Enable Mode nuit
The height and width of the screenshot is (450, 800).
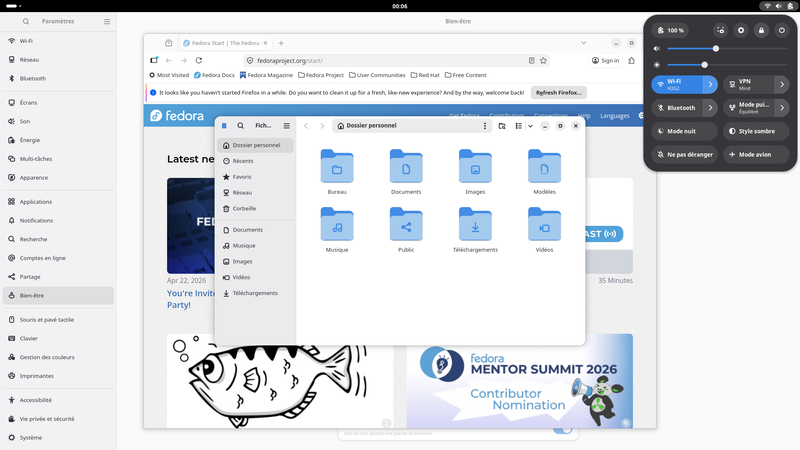click(x=684, y=131)
